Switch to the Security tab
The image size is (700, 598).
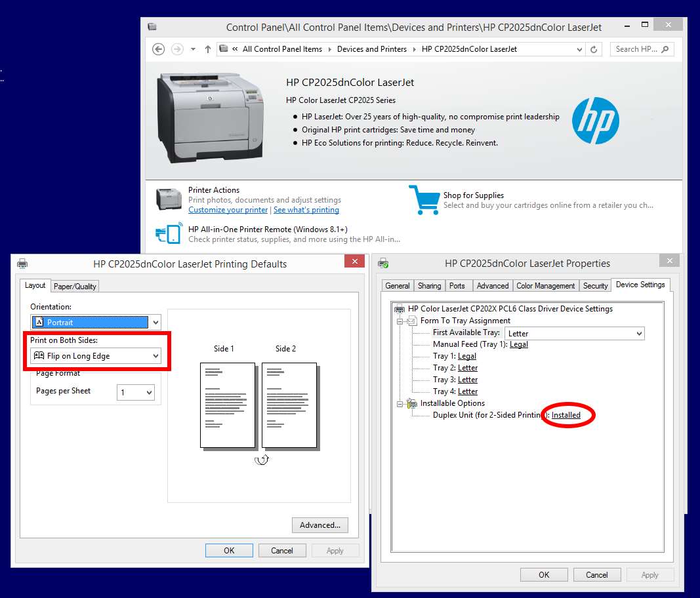pyautogui.click(x=596, y=286)
